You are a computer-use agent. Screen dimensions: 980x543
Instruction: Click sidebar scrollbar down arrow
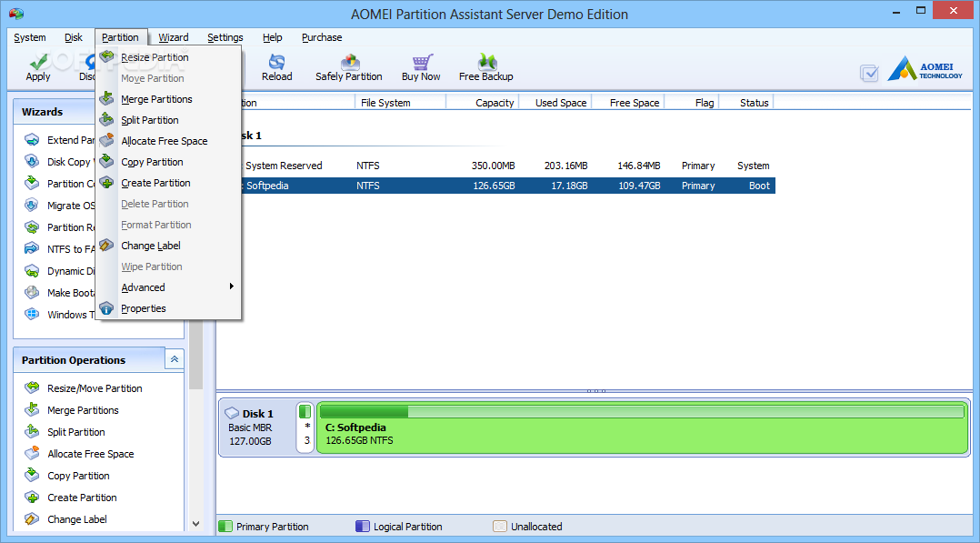click(x=195, y=524)
